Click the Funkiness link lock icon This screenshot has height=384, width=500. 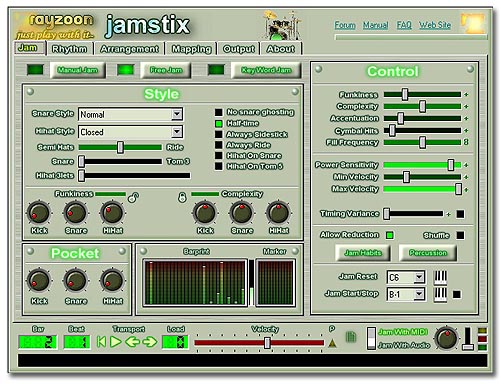tap(133, 197)
